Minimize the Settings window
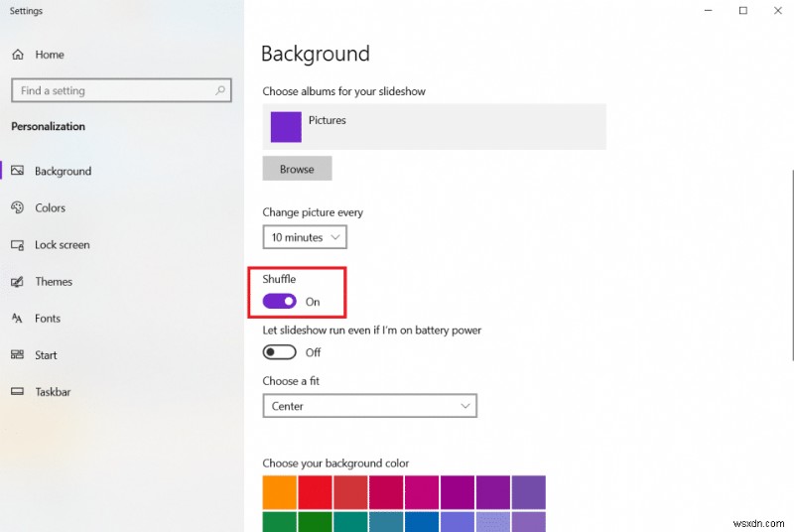 (708, 11)
